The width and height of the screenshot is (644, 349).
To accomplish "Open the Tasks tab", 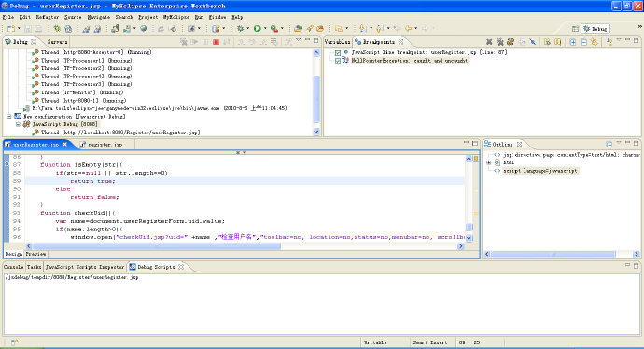I will (35, 267).
